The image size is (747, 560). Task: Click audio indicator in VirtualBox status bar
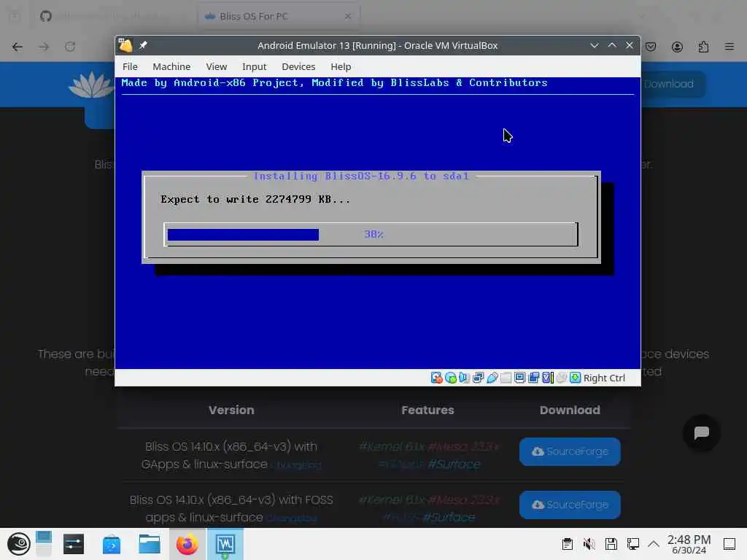pyautogui.click(x=464, y=378)
